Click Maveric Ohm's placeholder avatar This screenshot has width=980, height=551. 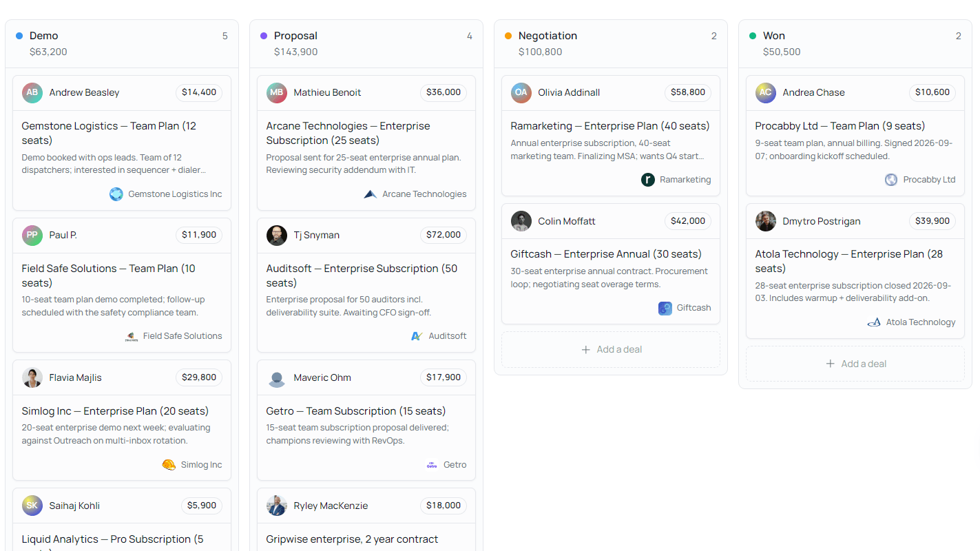pyautogui.click(x=277, y=377)
